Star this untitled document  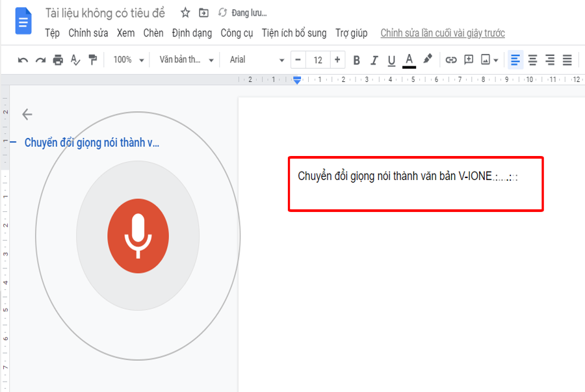(x=185, y=13)
